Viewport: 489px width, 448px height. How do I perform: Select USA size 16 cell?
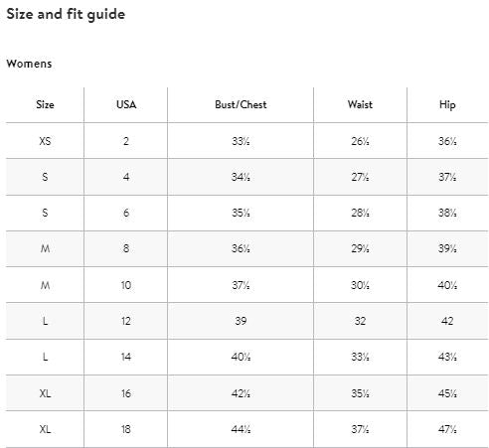[x=126, y=393]
